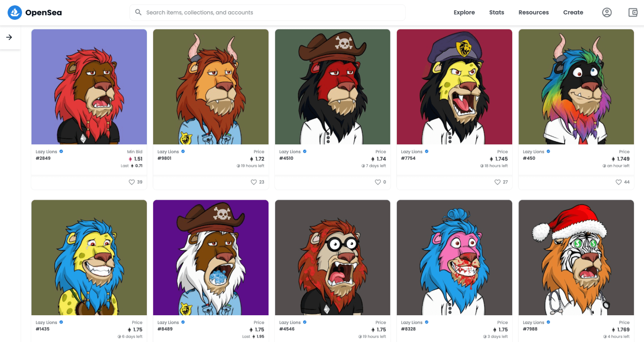
Task: Focus the search items input field
Action: [267, 13]
